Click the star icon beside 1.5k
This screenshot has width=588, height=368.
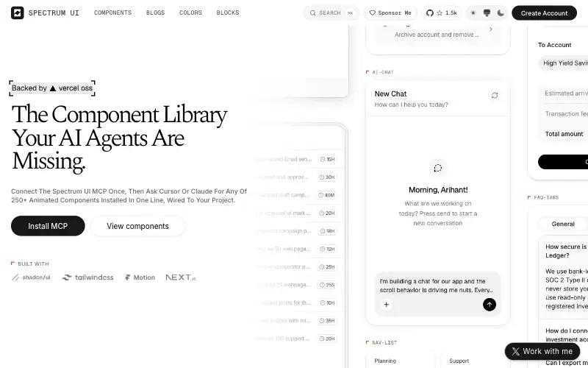tap(440, 13)
